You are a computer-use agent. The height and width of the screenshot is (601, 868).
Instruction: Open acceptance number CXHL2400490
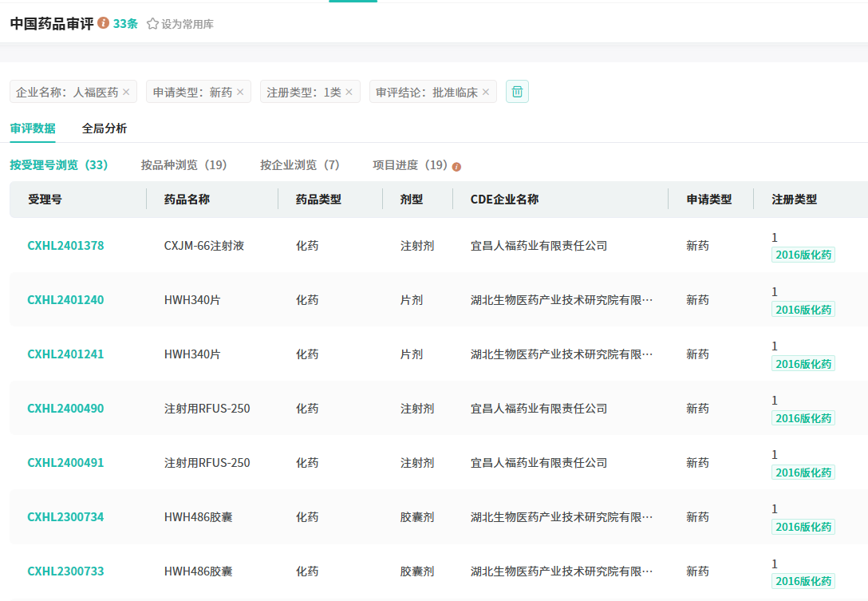(x=65, y=409)
